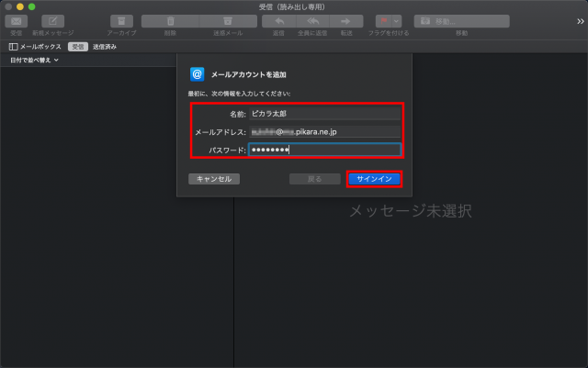The height and width of the screenshot is (368, 588).
Task: Select the Sent (送信済み) favorites tab
Action: [x=105, y=46]
